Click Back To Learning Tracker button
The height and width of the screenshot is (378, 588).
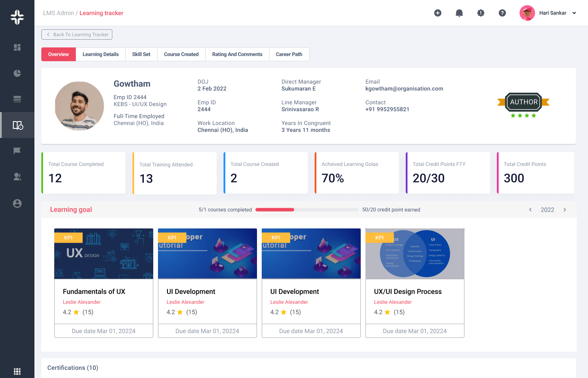point(77,34)
